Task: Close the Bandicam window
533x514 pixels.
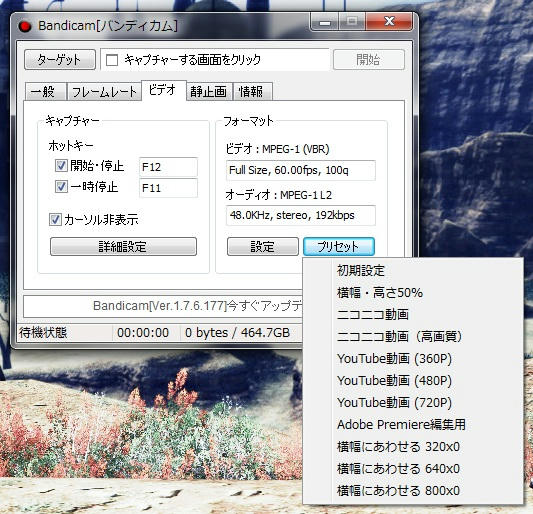Action: pos(389,22)
